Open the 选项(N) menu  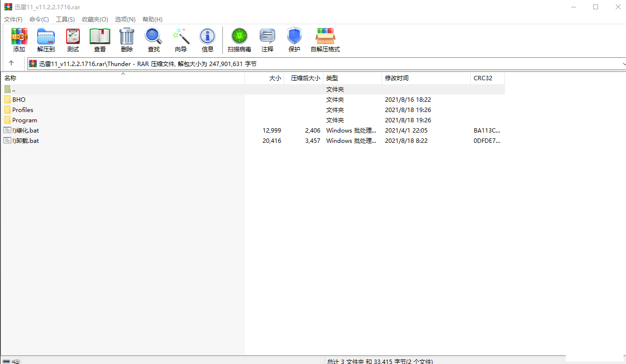(x=125, y=19)
